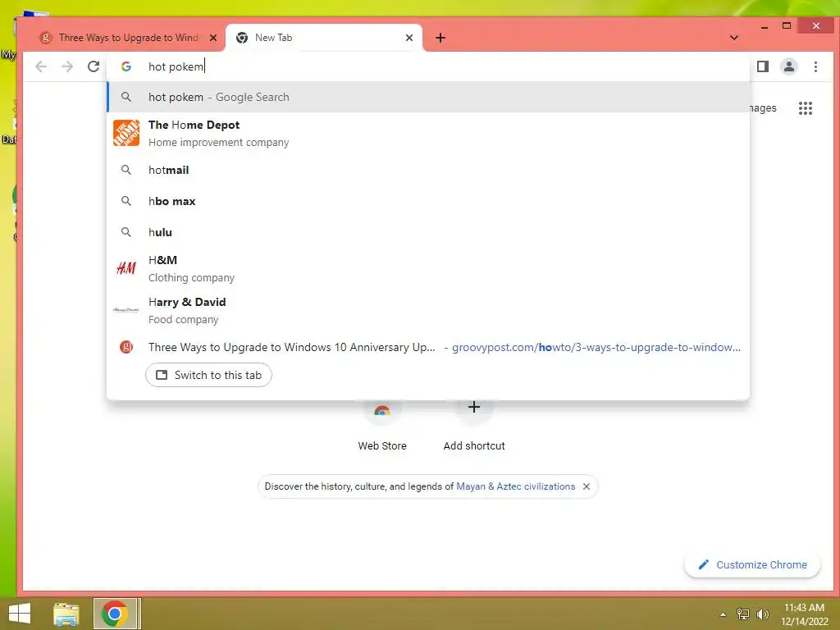Open the taskbar clock showing 11:43 AM
This screenshot has height=630, width=840.
tap(804, 614)
